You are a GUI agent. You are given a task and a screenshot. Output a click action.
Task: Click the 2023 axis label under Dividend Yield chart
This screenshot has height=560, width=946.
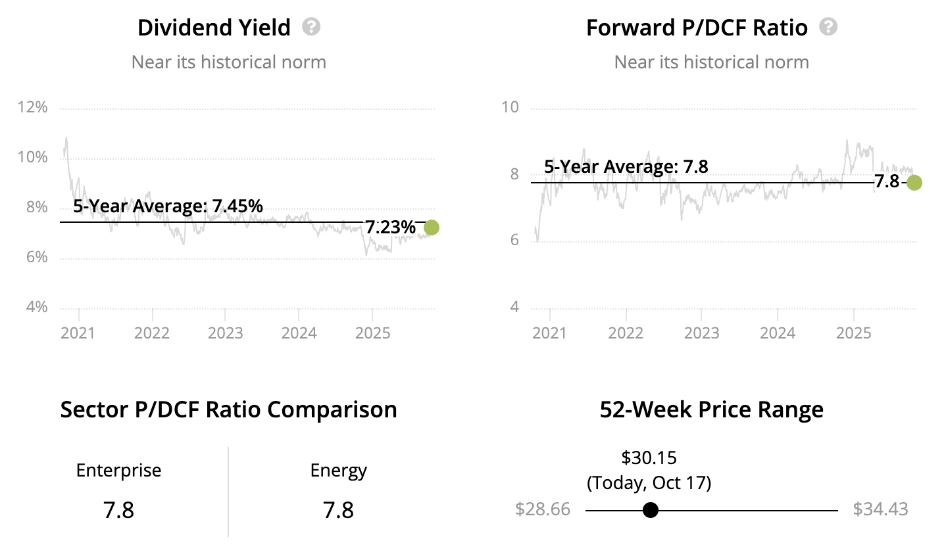(226, 333)
